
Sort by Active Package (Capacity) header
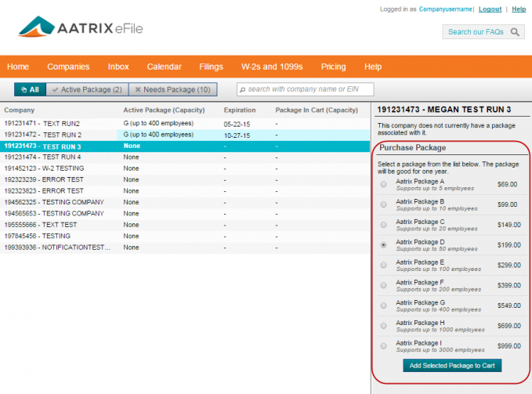[x=164, y=110]
